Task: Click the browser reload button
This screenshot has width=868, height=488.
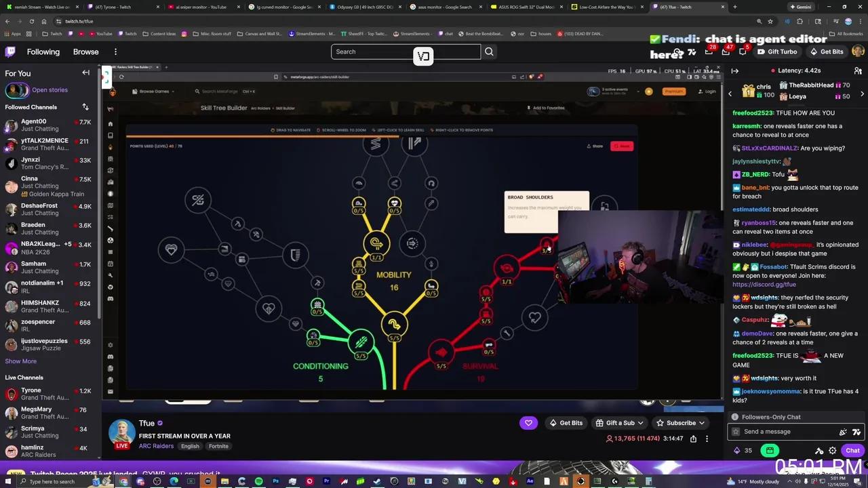Action: pos(32,21)
